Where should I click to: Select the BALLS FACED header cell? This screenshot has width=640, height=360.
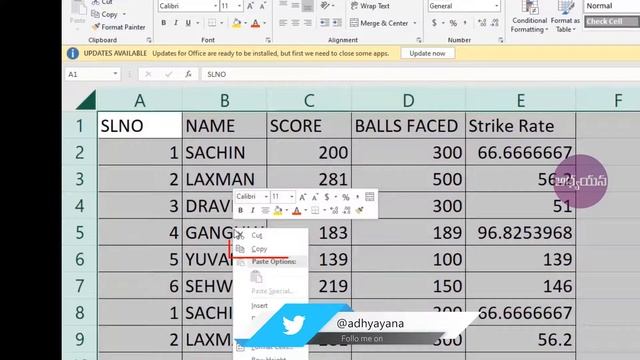408,126
